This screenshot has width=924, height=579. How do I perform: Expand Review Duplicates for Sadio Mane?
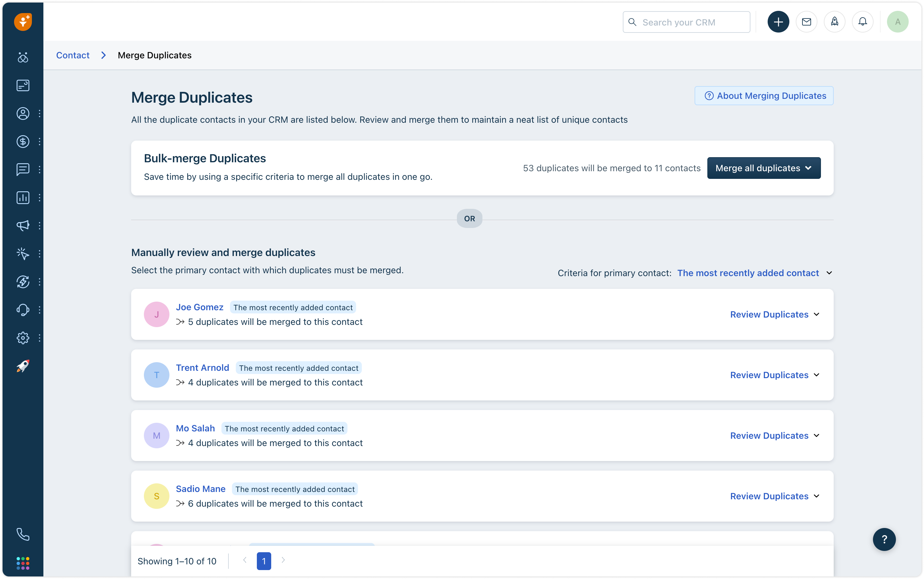[x=774, y=496]
